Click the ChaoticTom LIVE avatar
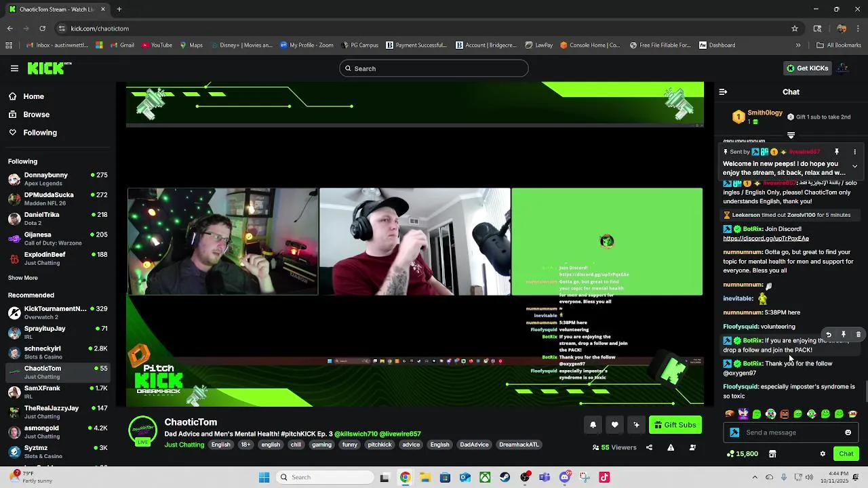The height and width of the screenshot is (488, 868). (142, 431)
